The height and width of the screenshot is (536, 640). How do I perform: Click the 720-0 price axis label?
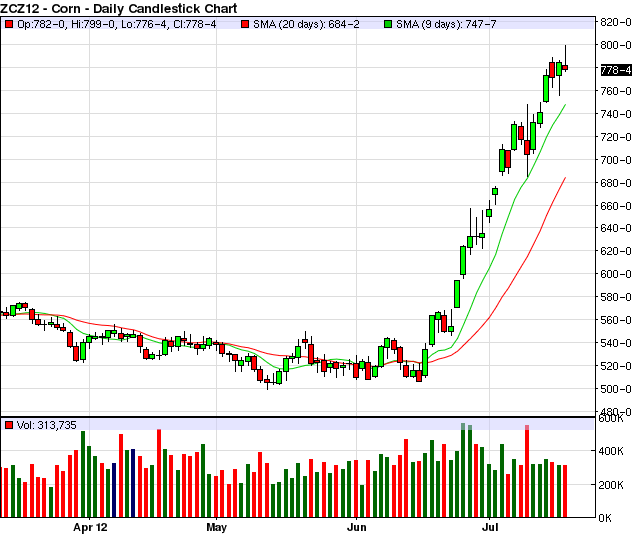tap(616, 137)
